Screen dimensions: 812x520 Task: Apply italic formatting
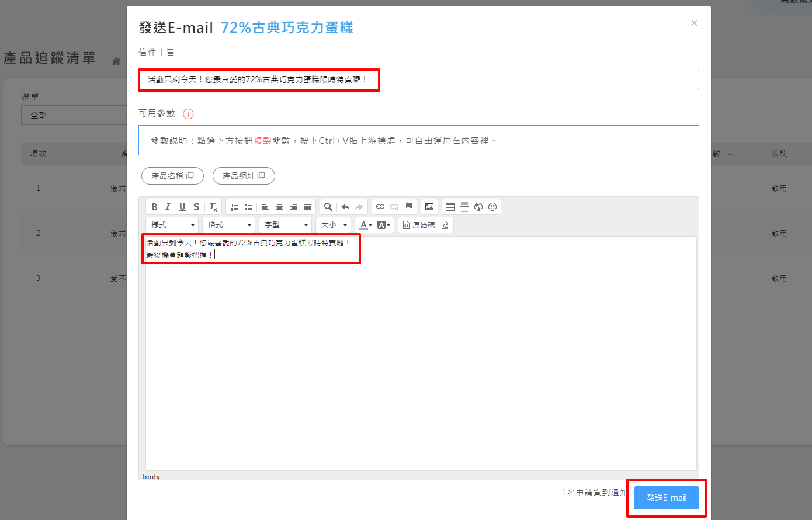(x=168, y=207)
